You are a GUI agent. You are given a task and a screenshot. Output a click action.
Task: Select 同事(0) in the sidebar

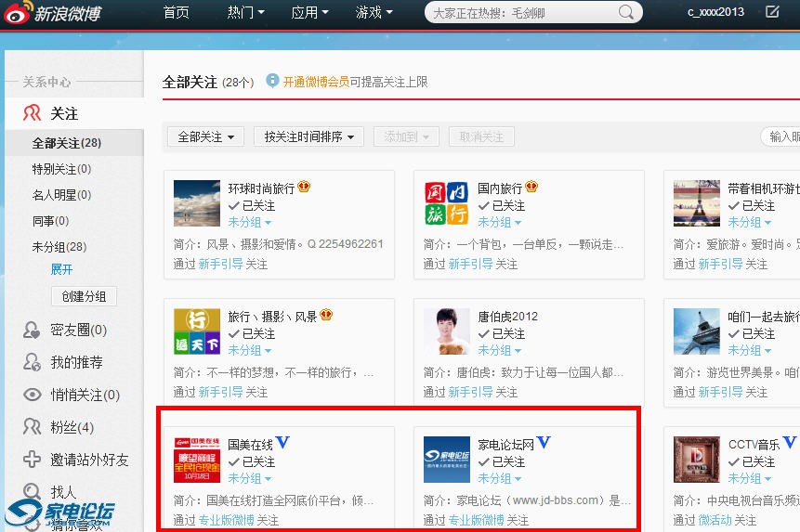pyautogui.click(x=50, y=221)
